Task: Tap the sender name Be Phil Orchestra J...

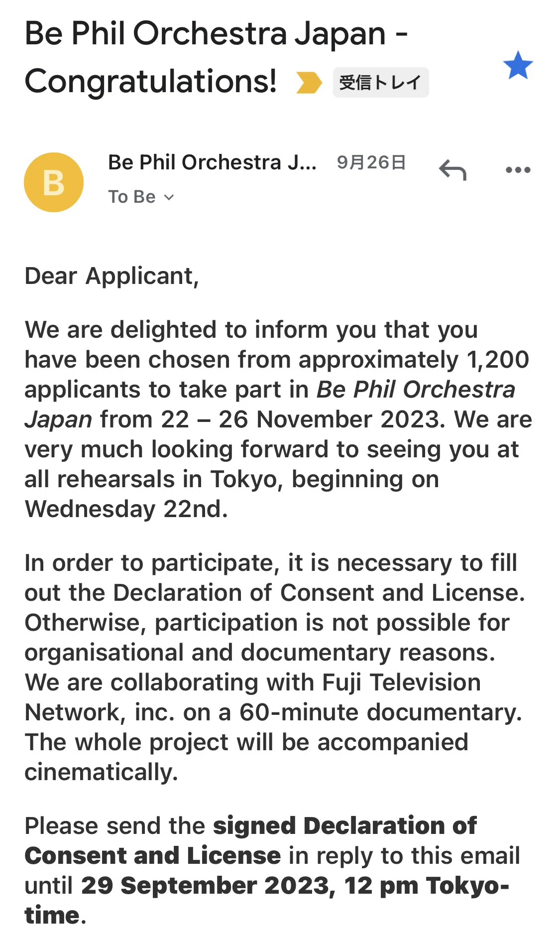Action: point(212,162)
